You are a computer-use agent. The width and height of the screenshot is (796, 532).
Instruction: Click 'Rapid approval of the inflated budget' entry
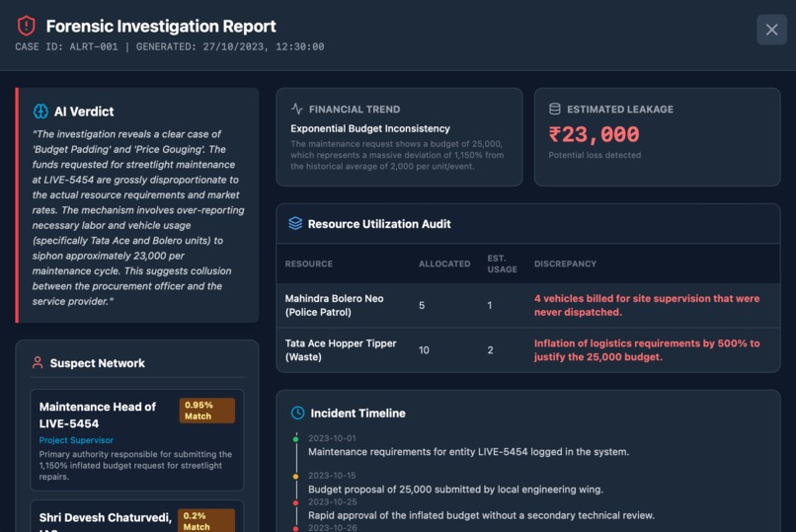pyautogui.click(x=481, y=515)
